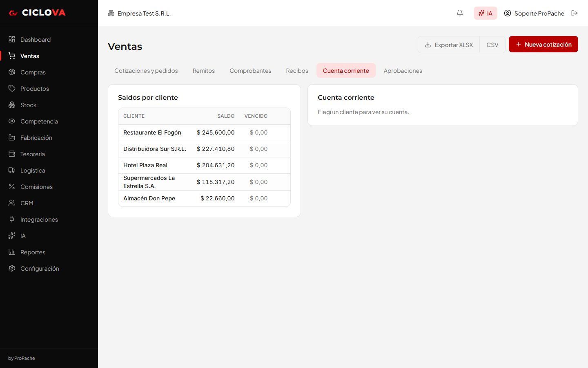The image size is (588, 368).
Task: Click the by ProPache footer text
Action: pyautogui.click(x=22, y=358)
